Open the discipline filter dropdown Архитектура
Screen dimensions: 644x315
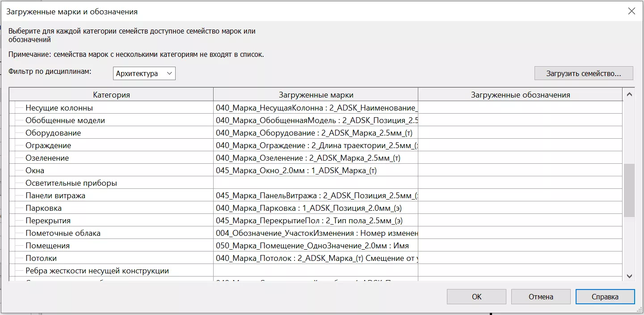coord(144,73)
